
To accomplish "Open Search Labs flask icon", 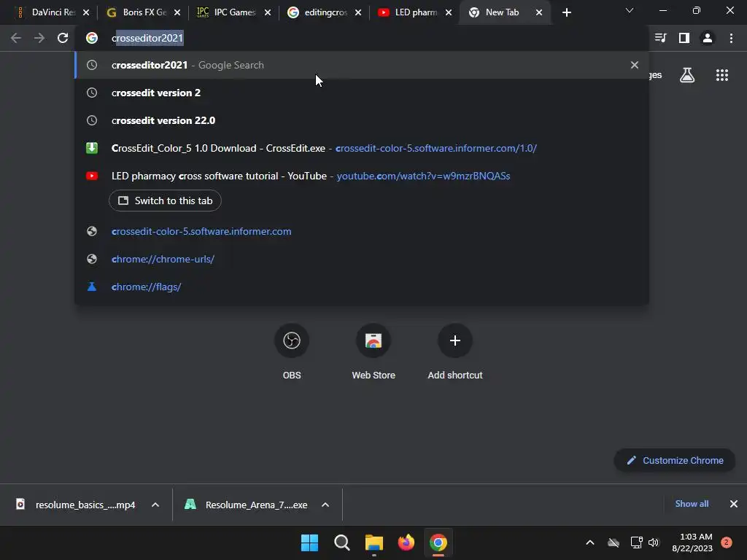I will 687,75.
